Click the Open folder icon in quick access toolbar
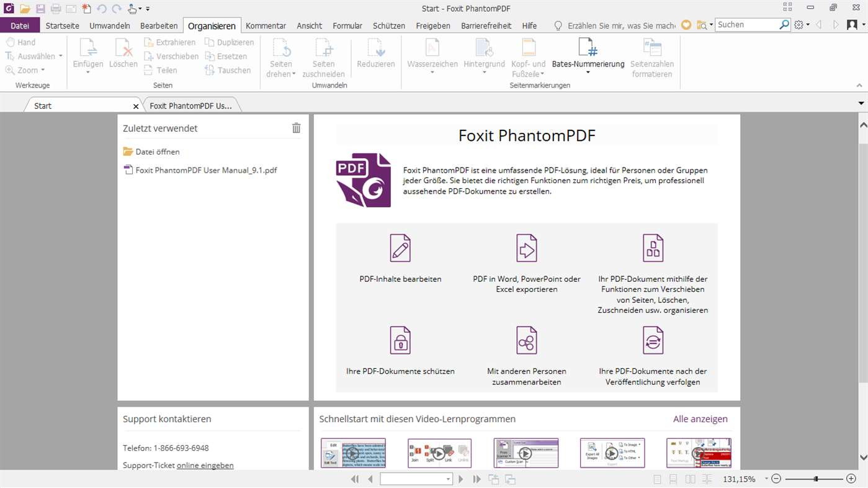The width and height of the screenshot is (868, 488). 25,9
